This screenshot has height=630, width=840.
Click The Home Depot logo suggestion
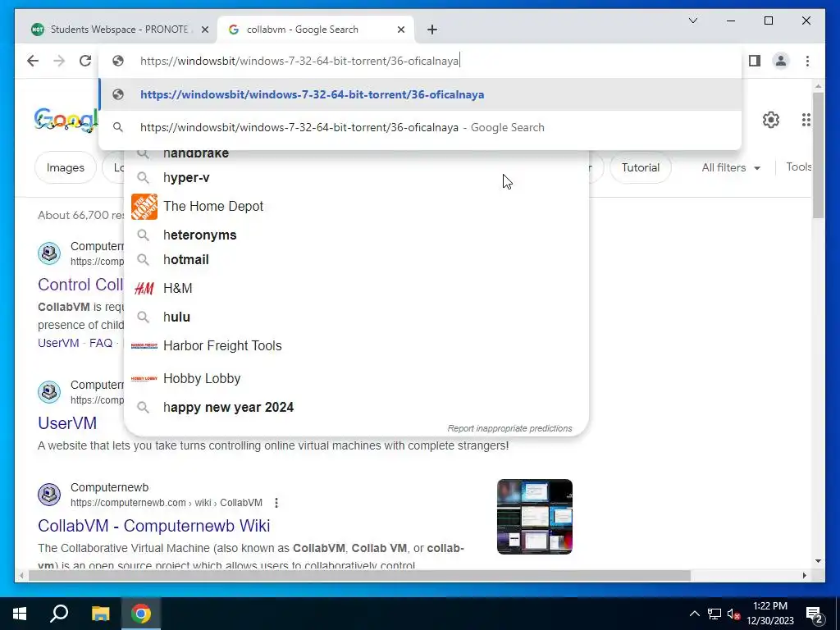pyautogui.click(x=144, y=206)
